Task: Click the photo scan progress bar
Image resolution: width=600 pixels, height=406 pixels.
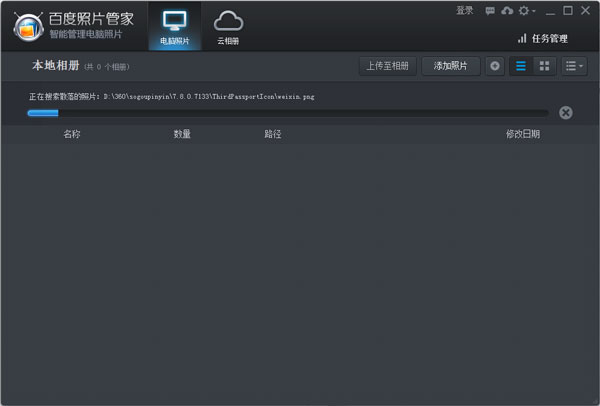Action: click(288, 113)
